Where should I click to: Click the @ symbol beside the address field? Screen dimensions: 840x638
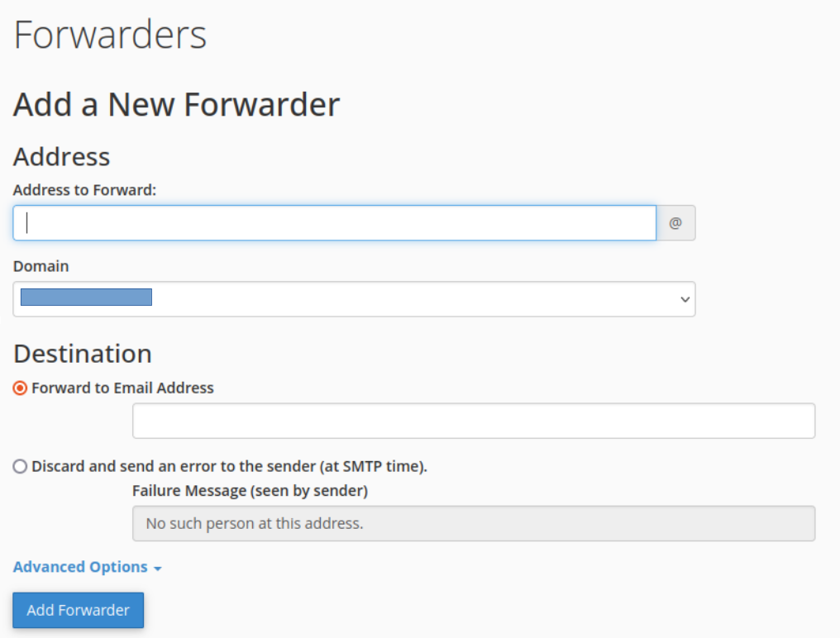(x=675, y=223)
